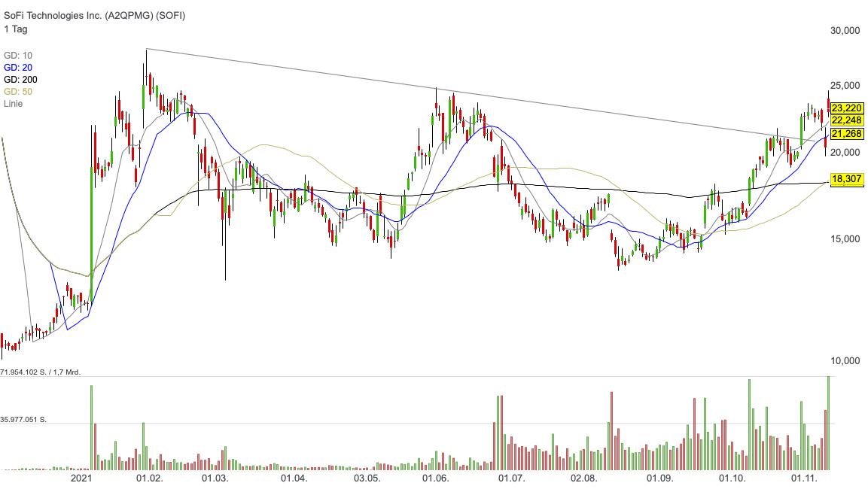Image resolution: width=868 pixels, height=489 pixels.
Task: Click the 20,000 price axis label
Action: click(845, 153)
